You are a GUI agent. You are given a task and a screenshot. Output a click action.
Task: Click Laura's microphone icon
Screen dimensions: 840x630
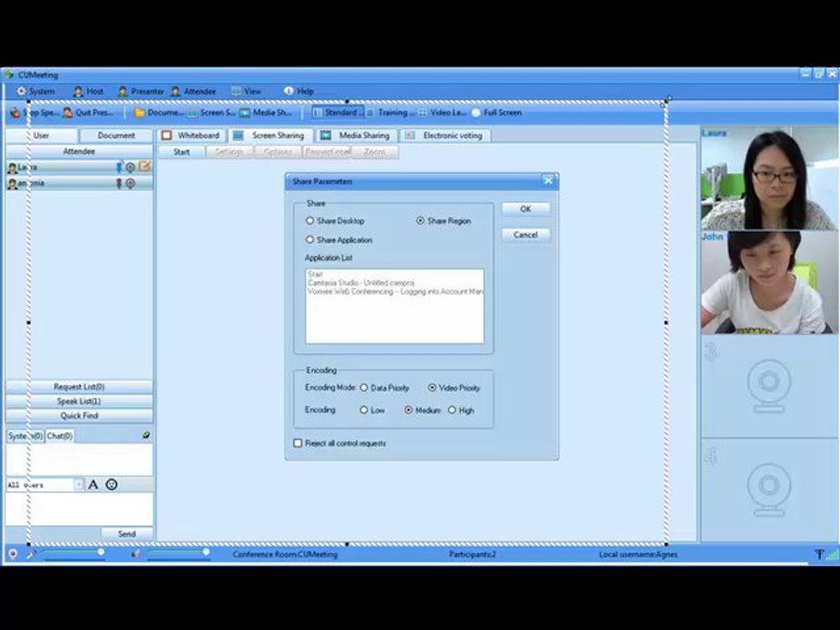pyautogui.click(x=119, y=168)
